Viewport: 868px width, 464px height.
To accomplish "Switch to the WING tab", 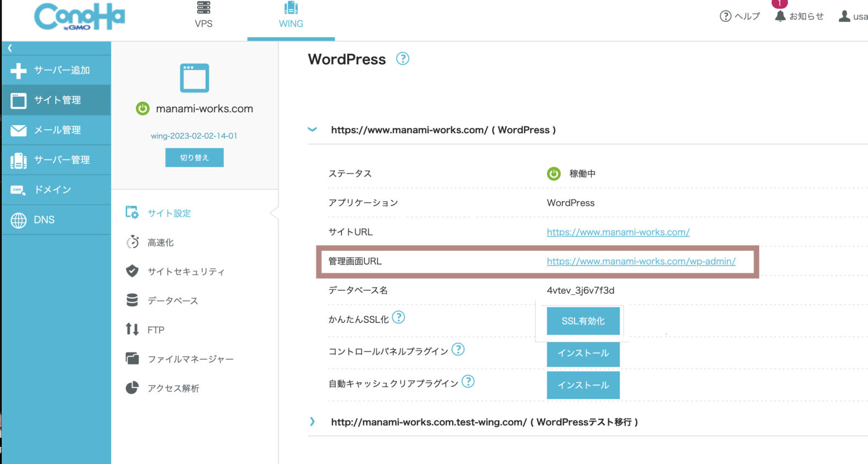I will point(291,15).
